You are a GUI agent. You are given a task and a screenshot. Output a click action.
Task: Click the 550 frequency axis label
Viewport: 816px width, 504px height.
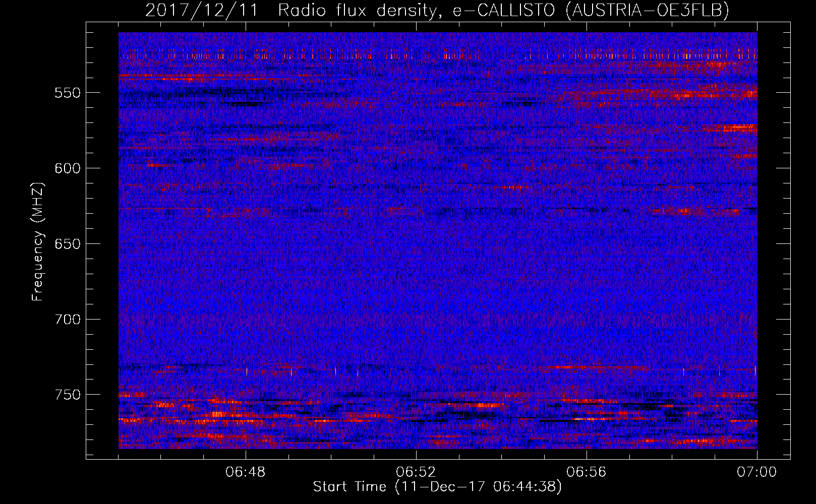pyautogui.click(x=67, y=93)
